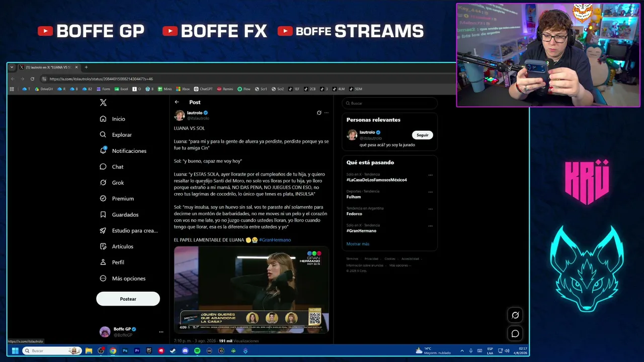644x362 pixels.
Task: Open the #LaCasaDeLosFamososMéxico4 trend
Action: pos(376,179)
